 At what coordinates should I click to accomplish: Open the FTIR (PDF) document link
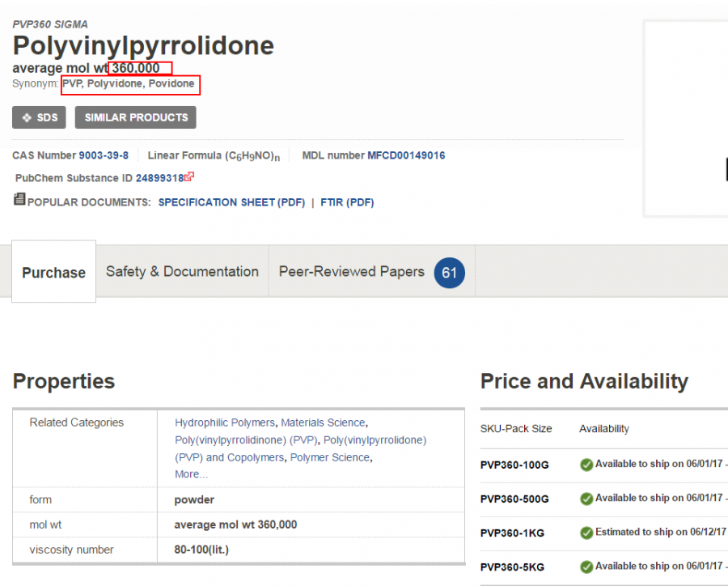pyautogui.click(x=347, y=202)
